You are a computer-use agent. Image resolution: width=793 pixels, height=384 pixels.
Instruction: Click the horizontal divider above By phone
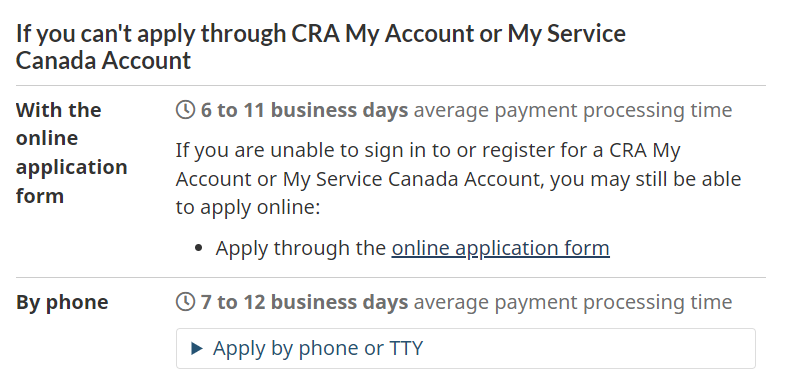click(390, 277)
